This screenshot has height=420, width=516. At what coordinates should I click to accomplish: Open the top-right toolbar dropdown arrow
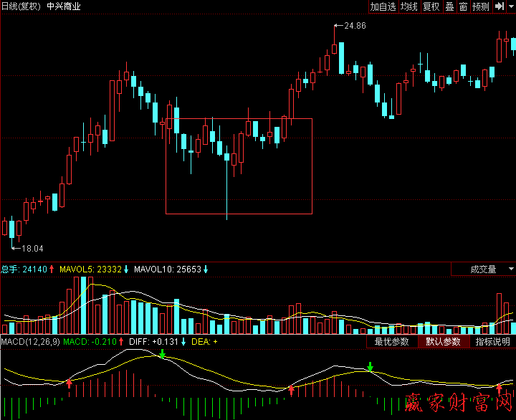pyautogui.click(x=512, y=6)
